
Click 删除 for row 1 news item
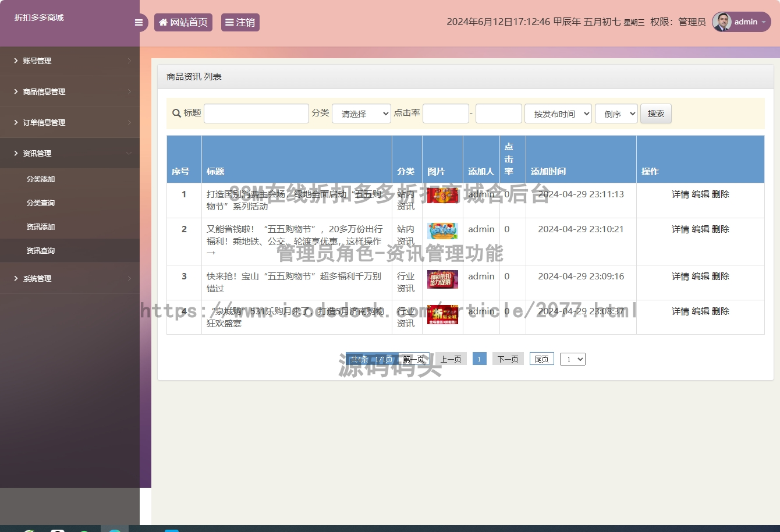pyautogui.click(x=721, y=194)
